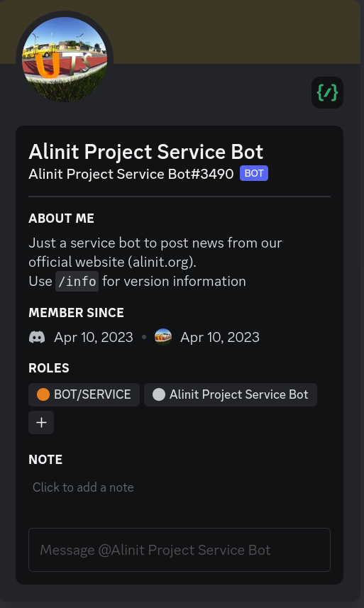Click the gray Alinit Project Service Bot role dot
Viewport: 364px width, 608px height.
tap(159, 394)
